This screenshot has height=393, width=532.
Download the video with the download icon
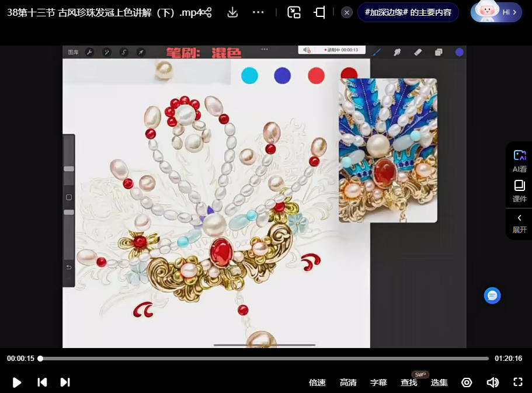point(232,13)
